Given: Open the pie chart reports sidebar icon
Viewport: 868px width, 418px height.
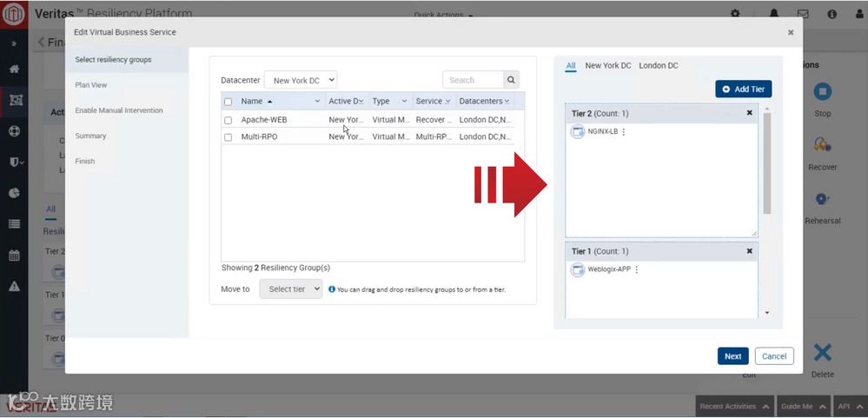Looking at the screenshot, I should pyautogui.click(x=15, y=193).
